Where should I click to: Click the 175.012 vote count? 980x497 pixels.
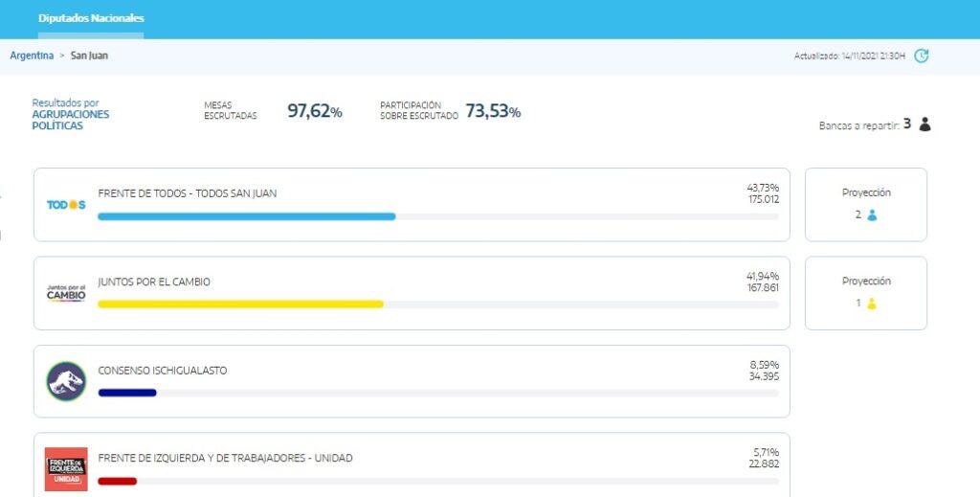[764, 199]
